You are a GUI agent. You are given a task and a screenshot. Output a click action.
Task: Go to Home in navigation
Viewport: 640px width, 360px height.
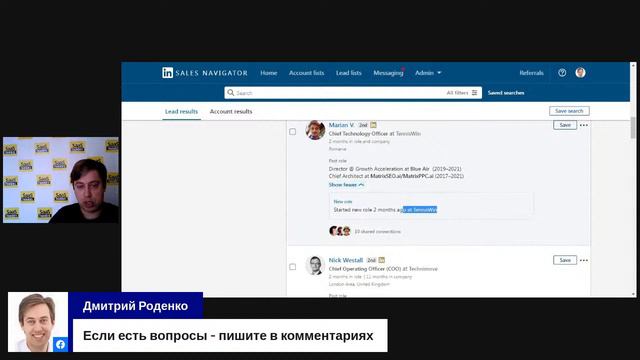click(x=269, y=73)
